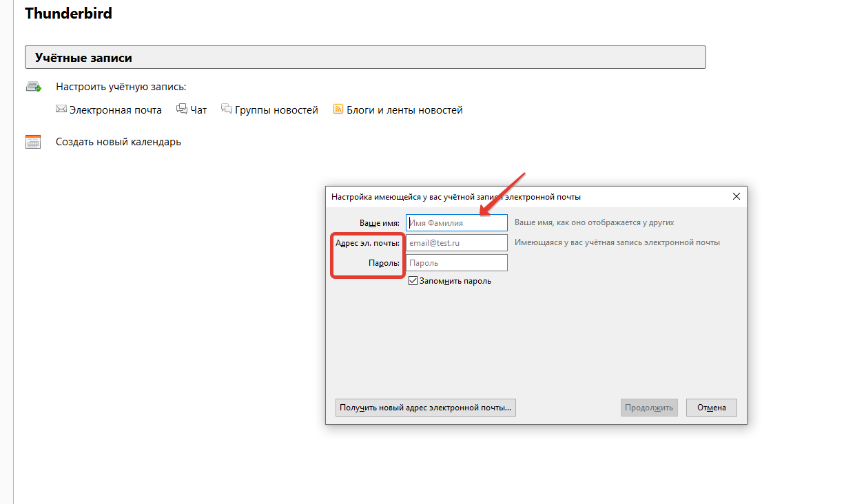Screen dimensions: 855x504
Task: Click the Запомнить пароль label text
Action: (x=455, y=281)
